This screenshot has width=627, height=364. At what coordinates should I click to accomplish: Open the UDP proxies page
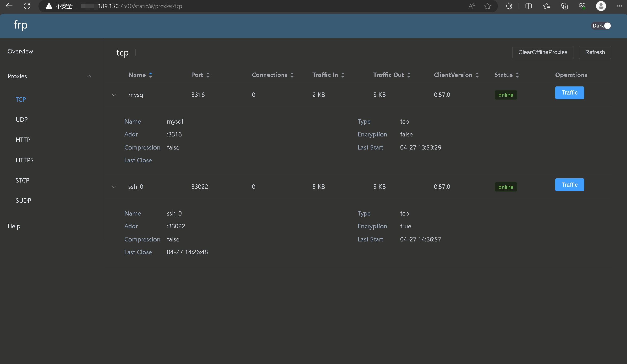[x=21, y=120]
